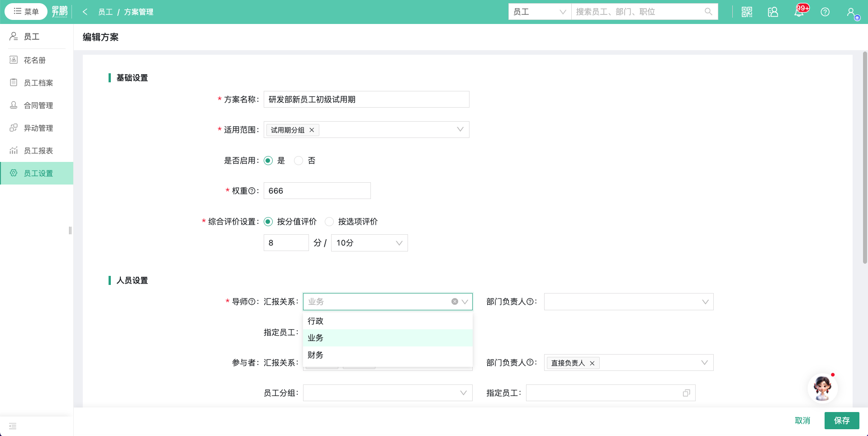打开右上角个人账户头像图标

(852, 12)
